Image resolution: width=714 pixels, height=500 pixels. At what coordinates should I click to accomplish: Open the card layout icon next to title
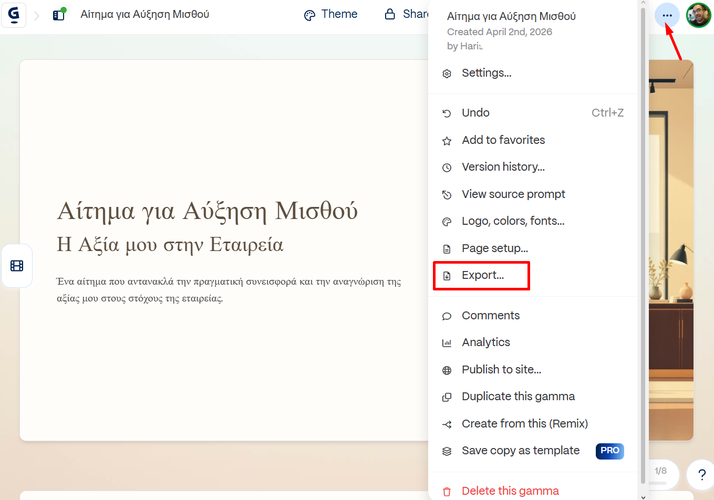pyautogui.click(x=59, y=15)
